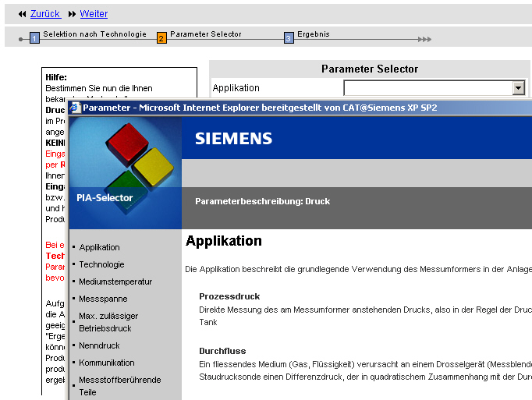Click the double-right arrow icon before Weiter
The height and width of the screenshot is (400, 532).
click(72, 14)
